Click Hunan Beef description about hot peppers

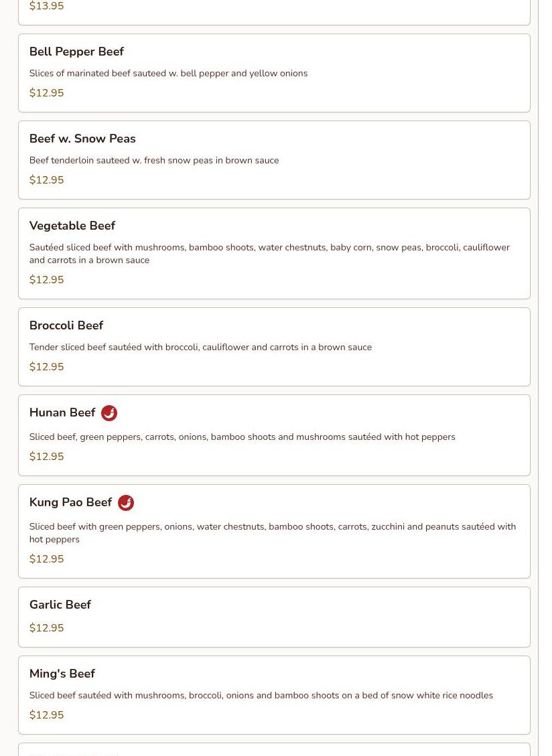click(242, 437)
